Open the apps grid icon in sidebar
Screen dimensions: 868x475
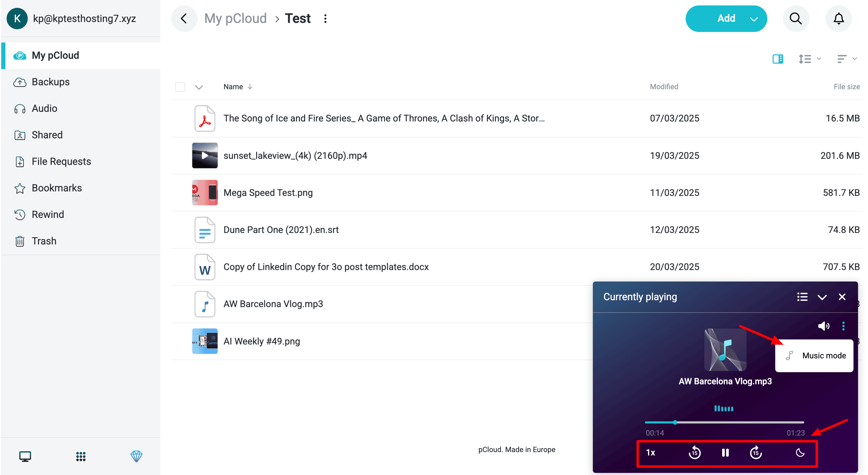click(x=80, y=457)
